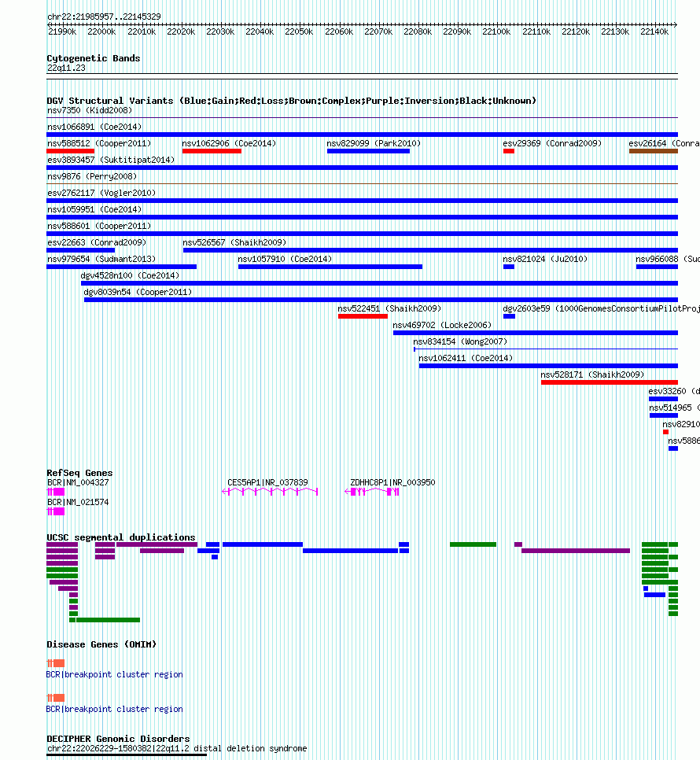Click the small nsv5886 blue bar
700x760 pixels.
coord(673,448)
